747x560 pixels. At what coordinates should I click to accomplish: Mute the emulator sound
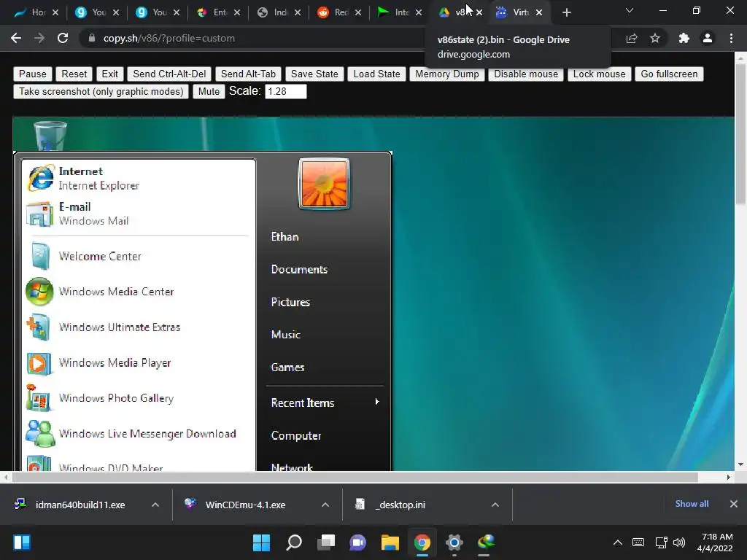209,91
